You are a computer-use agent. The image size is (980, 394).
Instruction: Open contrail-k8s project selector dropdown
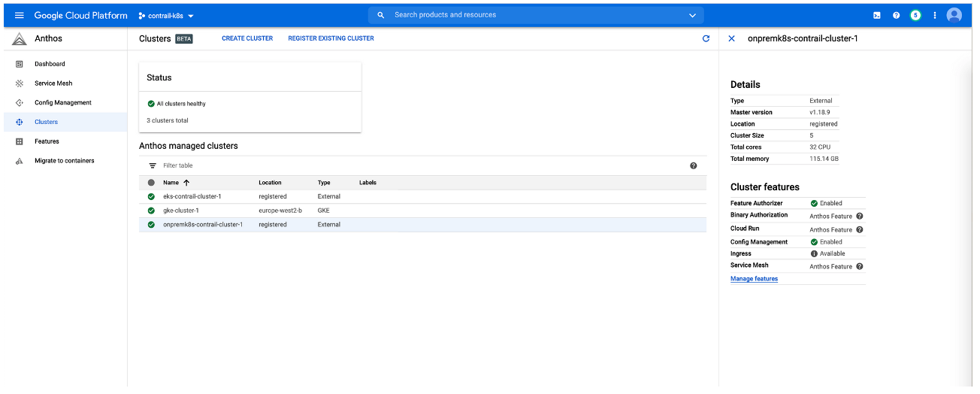click(x=166, y=16)
